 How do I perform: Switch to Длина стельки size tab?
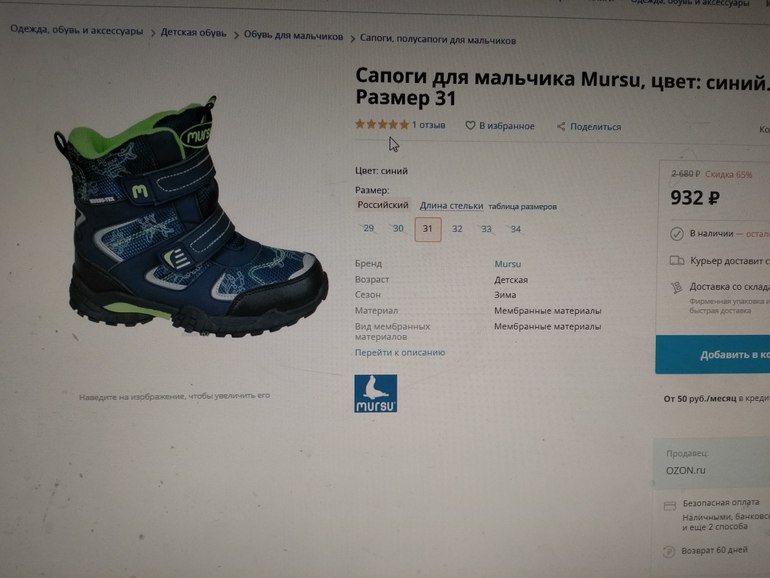click(x=451, y=206)
